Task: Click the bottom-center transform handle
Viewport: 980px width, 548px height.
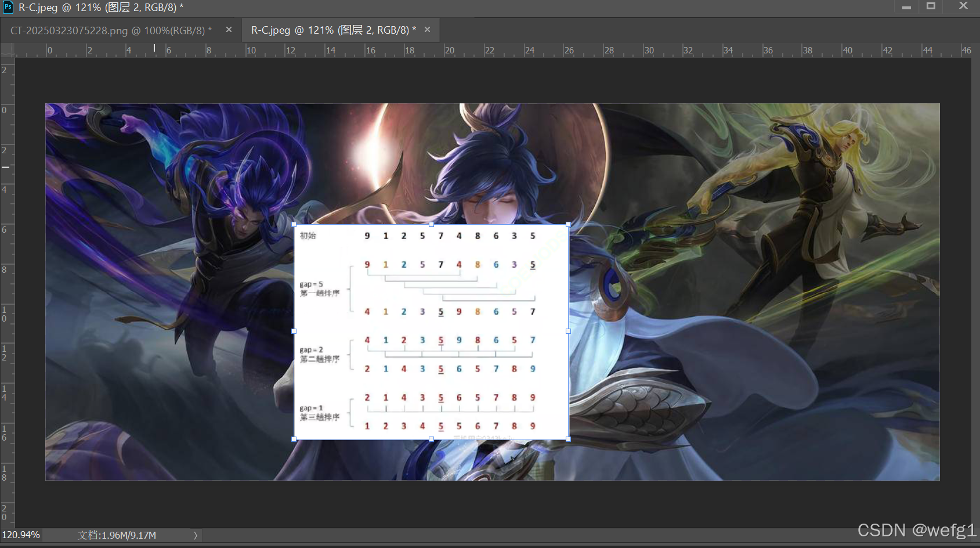Action: (431, 439)
